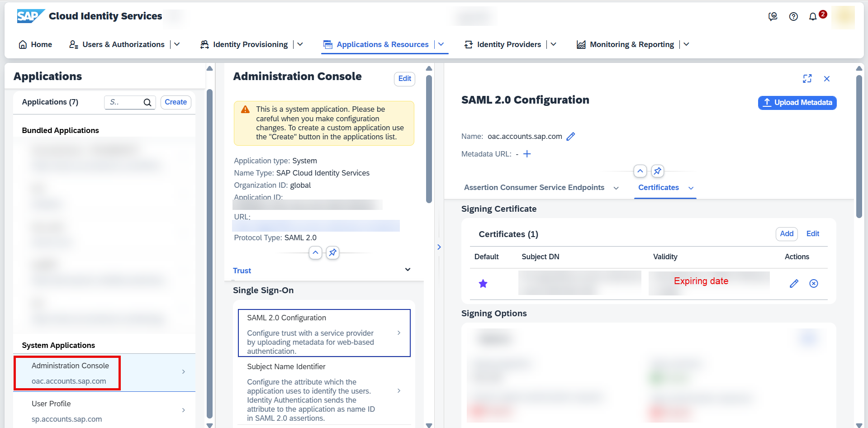Screen dimensions: 868x428
Task: Collapse the Administration Console header section
Action: 315,252
